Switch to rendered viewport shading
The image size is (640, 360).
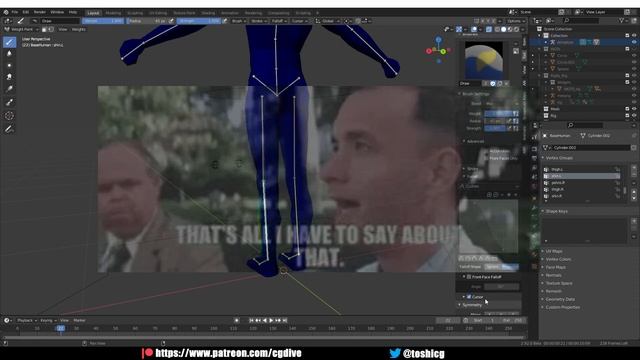[516, 29]
